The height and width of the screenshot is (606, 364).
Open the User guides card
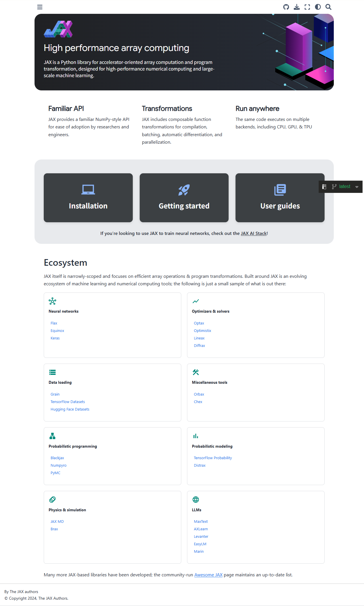(x=280, y=198)
